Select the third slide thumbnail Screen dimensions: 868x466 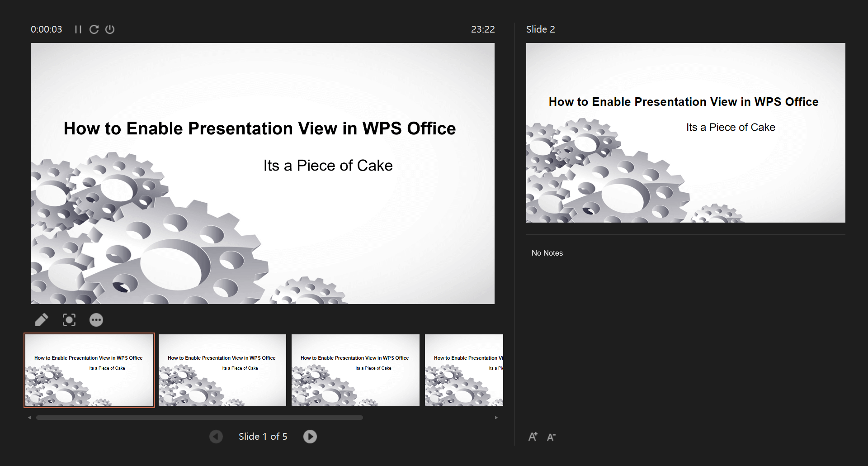pos(355,370)
